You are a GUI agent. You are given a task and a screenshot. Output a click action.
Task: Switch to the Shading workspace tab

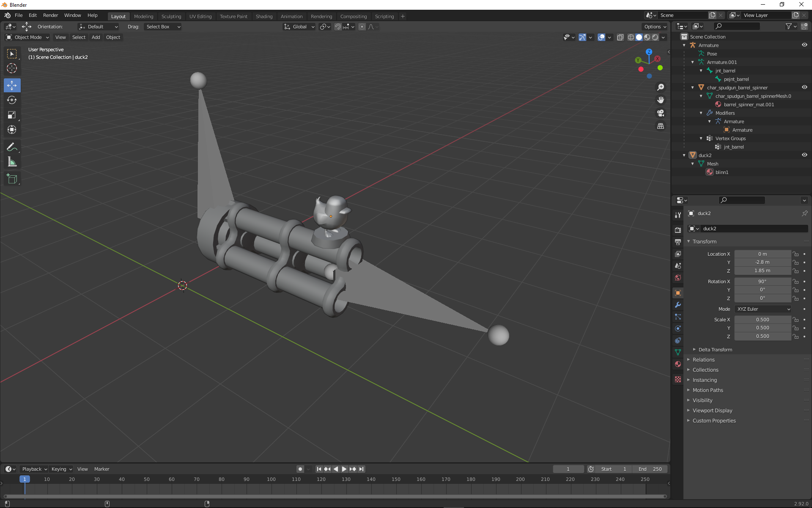(x=264, y=17)
